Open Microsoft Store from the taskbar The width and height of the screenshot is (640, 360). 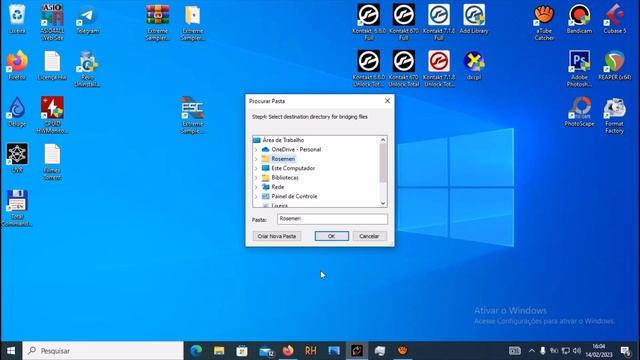pos(242,351)
